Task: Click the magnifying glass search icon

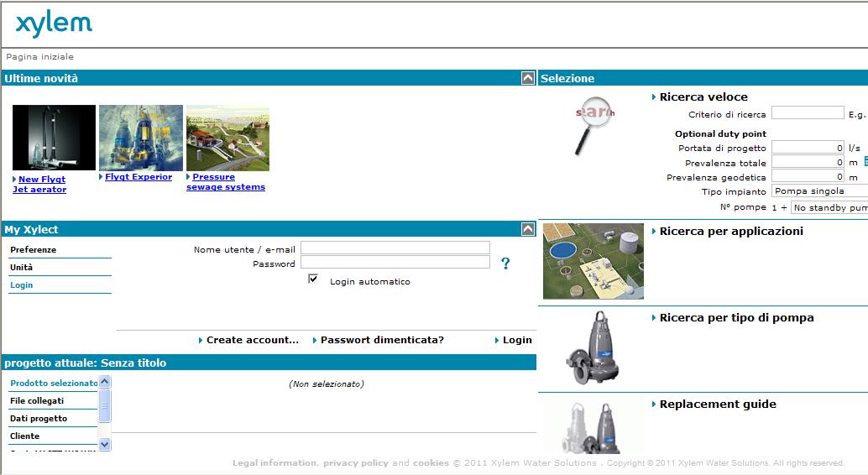Action: 594,124
